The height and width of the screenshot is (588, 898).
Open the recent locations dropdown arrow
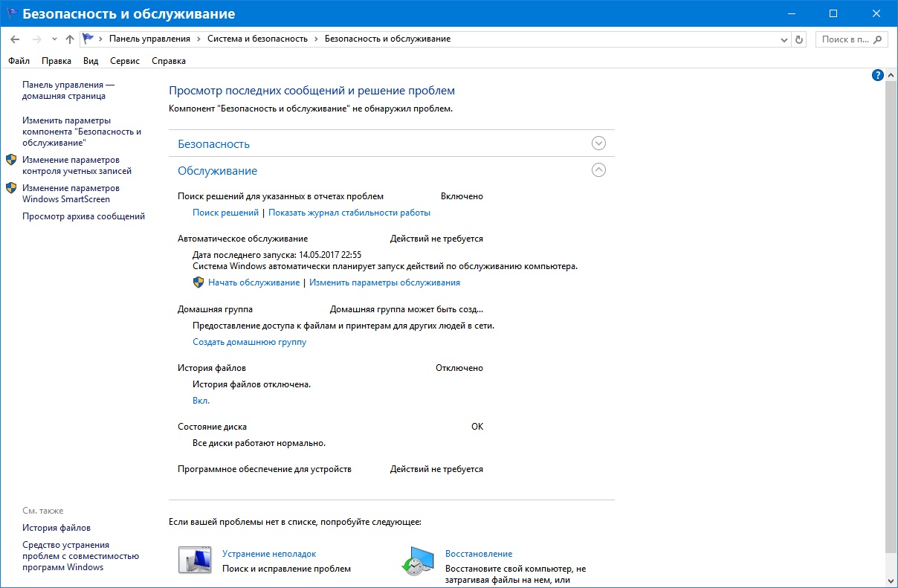(54, 39)
